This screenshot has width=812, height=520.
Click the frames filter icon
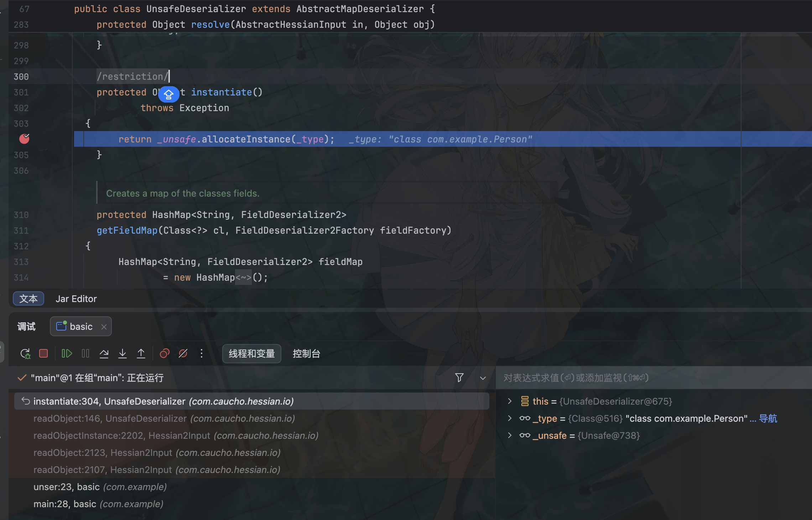459,378
